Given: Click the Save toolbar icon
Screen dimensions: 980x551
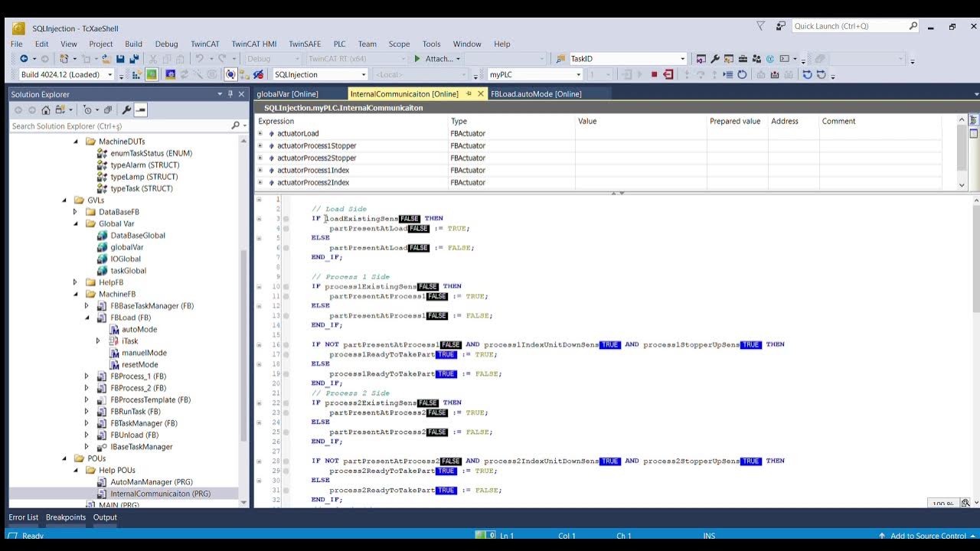Looking at the screenshot, I should tap(120, 58).
